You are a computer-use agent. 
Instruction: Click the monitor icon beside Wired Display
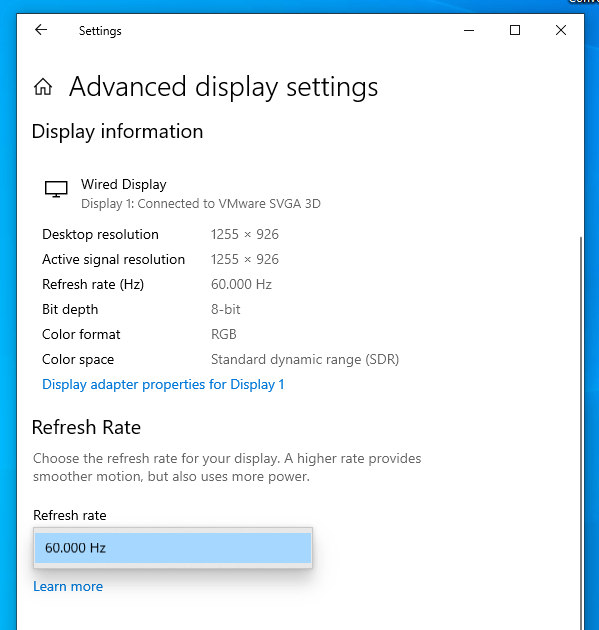tap(56, 188)
